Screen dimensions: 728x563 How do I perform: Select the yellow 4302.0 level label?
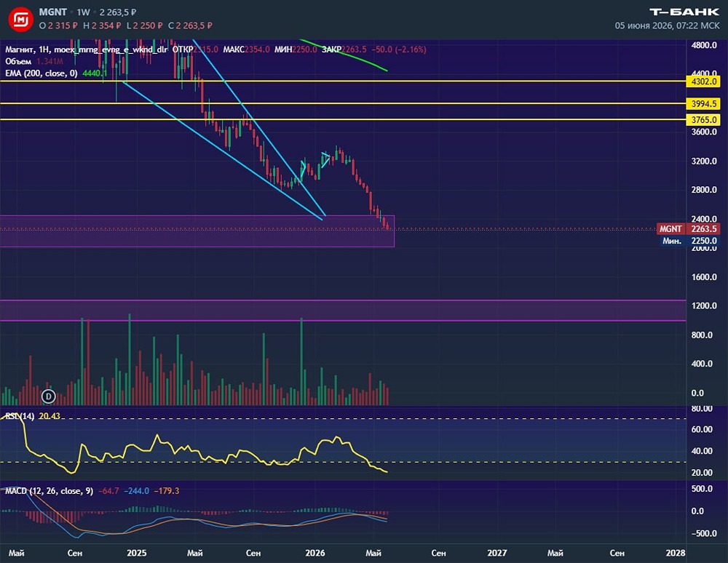coord(703,81)
